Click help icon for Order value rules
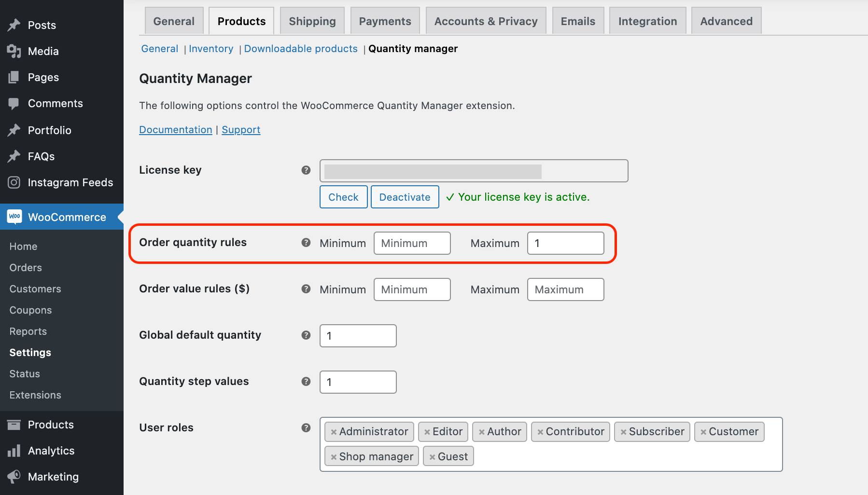 point(306,289)
